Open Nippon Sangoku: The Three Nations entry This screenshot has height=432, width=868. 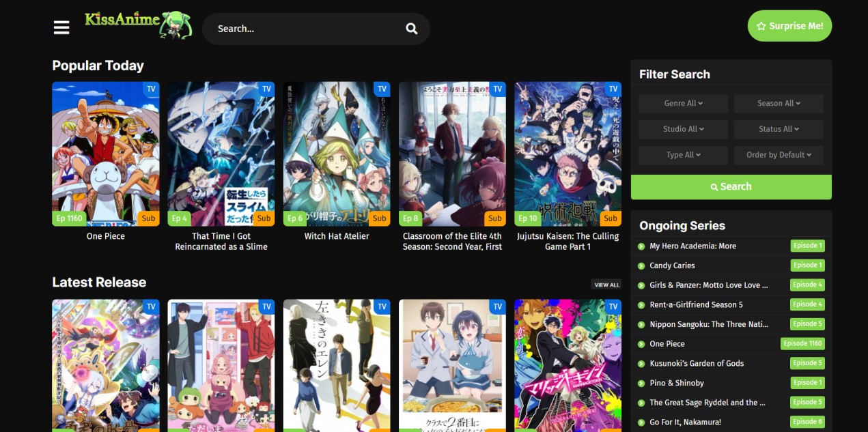pyautogui.click(x=709, y=324)
